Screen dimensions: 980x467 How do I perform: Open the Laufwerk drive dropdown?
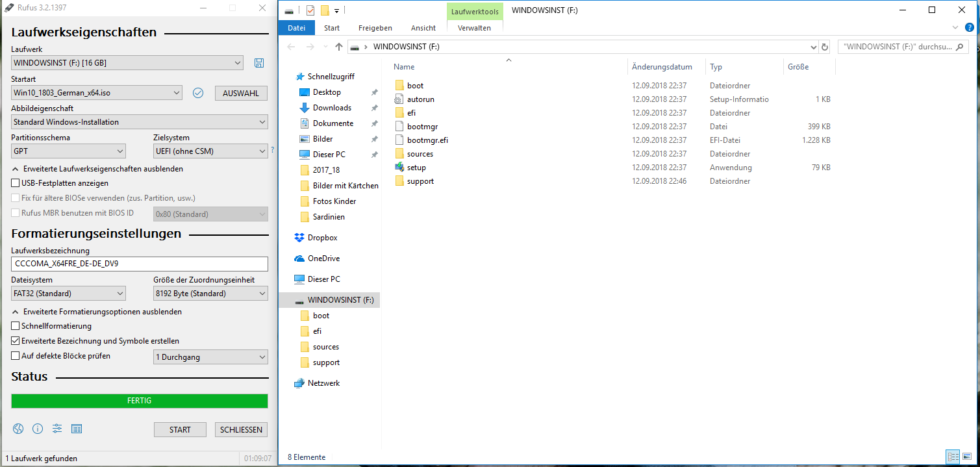point(127,63)
